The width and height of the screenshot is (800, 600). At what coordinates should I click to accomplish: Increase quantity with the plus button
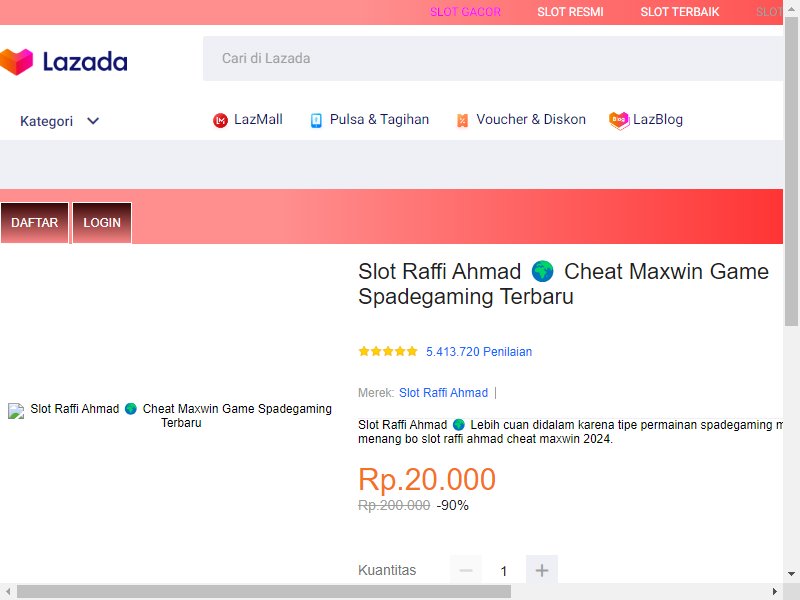click(542, 570)
